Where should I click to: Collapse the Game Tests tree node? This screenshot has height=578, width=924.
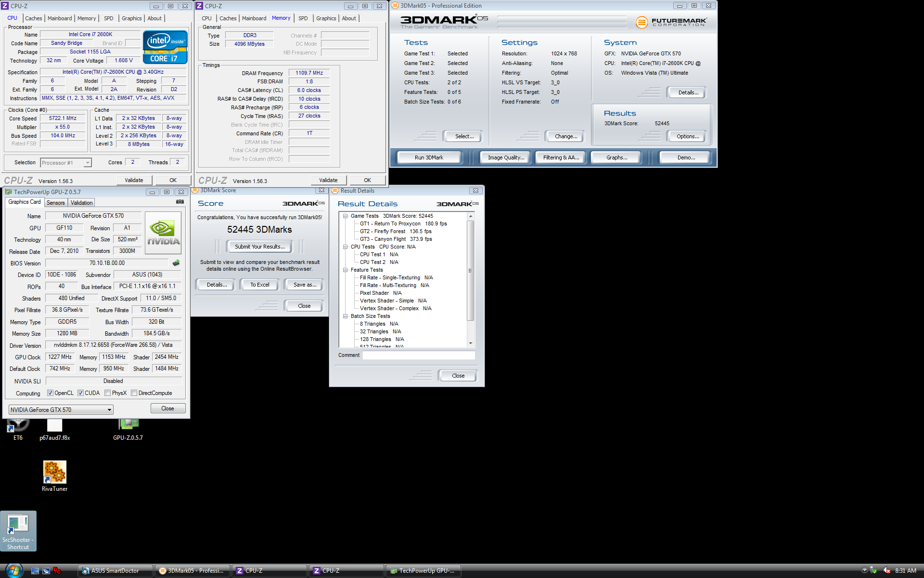pyautogui.click(x=346, y=216)
